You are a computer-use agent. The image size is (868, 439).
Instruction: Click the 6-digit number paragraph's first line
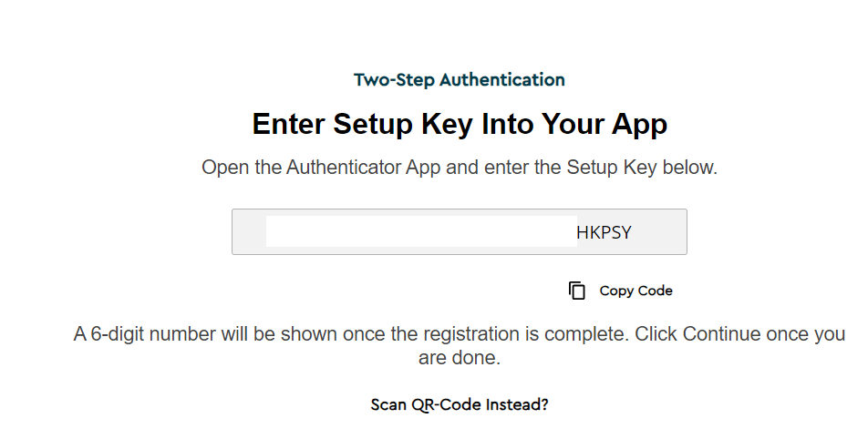[460, 334]
